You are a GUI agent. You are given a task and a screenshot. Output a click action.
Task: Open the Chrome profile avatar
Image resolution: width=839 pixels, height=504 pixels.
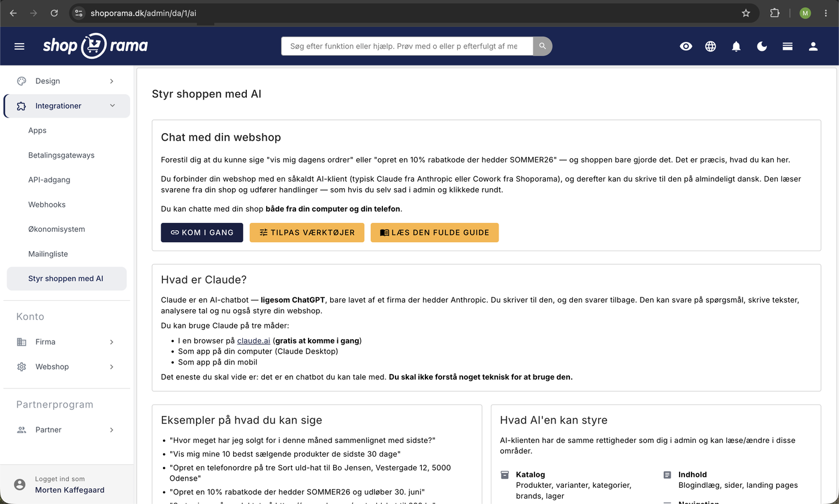click(x=805, y=13)
